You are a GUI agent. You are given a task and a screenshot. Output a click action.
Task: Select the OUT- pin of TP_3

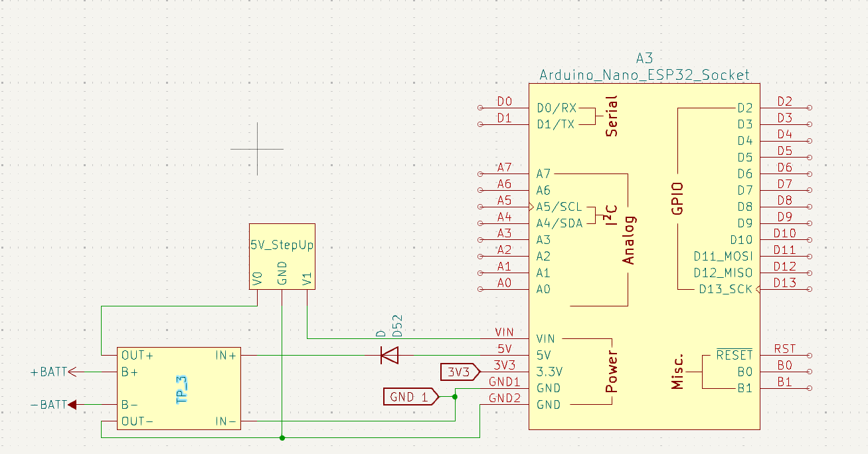pyautogui.click(x=137, y=421)
